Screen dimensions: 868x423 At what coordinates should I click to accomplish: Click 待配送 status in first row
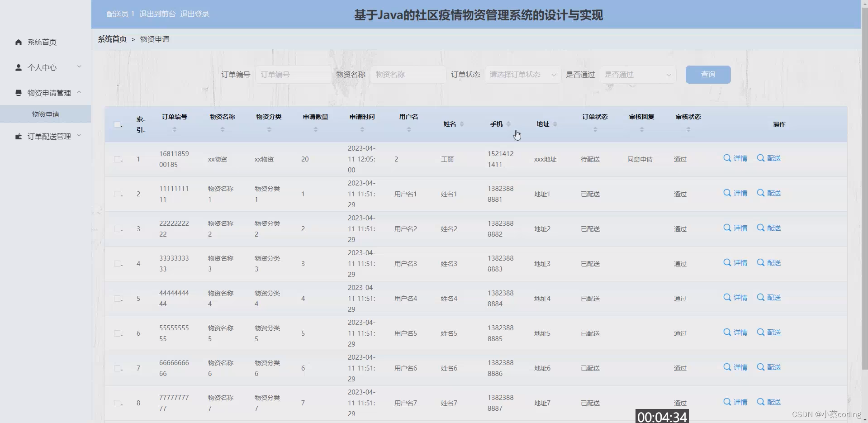[590, 159]
